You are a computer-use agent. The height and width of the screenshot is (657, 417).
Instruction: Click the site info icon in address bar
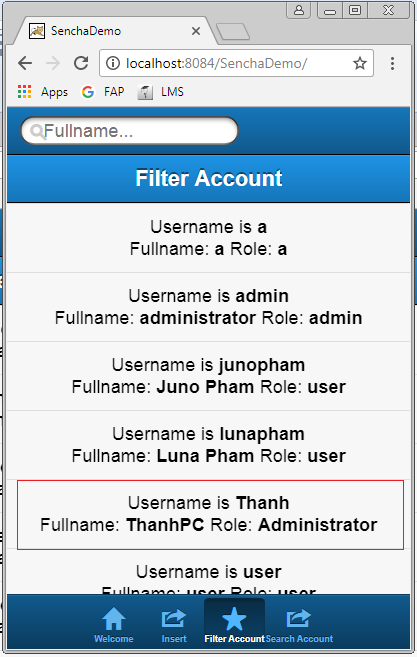point(112,63)
